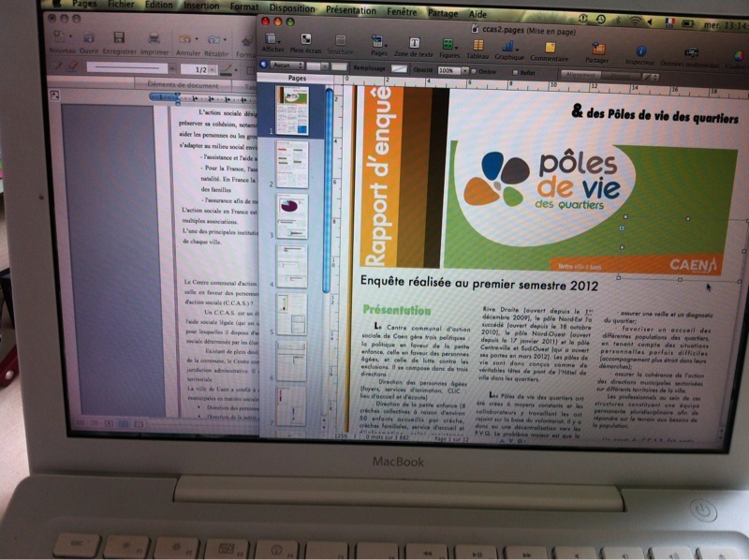Open the Insertion menu
This screenshot has width=749, height=560.
pos(201,4)
